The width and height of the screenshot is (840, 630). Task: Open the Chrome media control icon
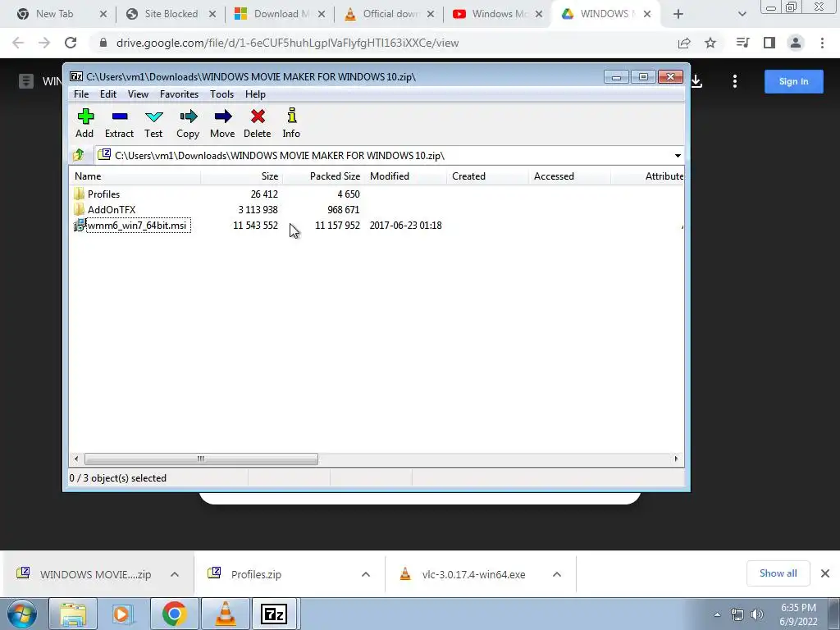[743, 43]
